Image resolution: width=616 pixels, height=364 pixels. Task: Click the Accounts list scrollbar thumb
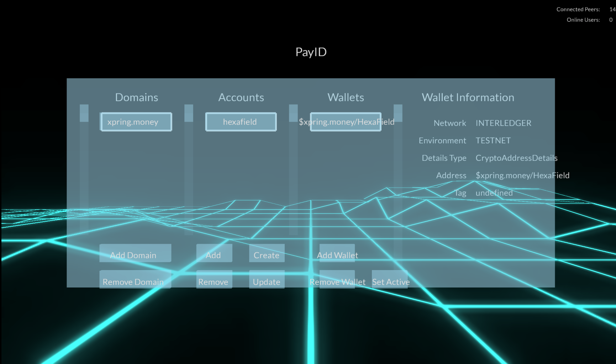(189, 113)
